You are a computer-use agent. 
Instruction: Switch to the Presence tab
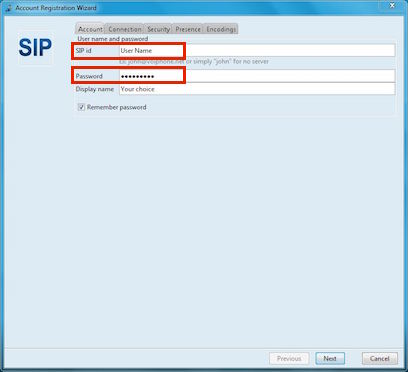(x=188, y=29)
